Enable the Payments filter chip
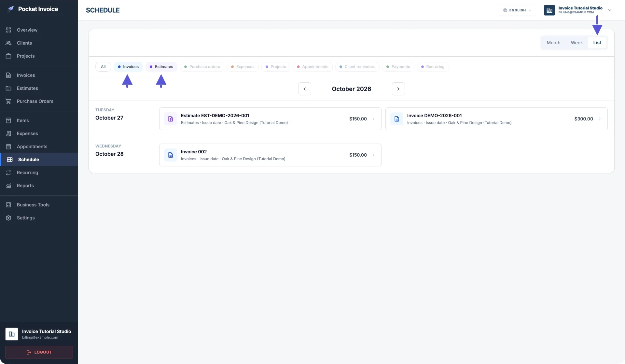Screen dimensions: 625x364 [398, 67]
